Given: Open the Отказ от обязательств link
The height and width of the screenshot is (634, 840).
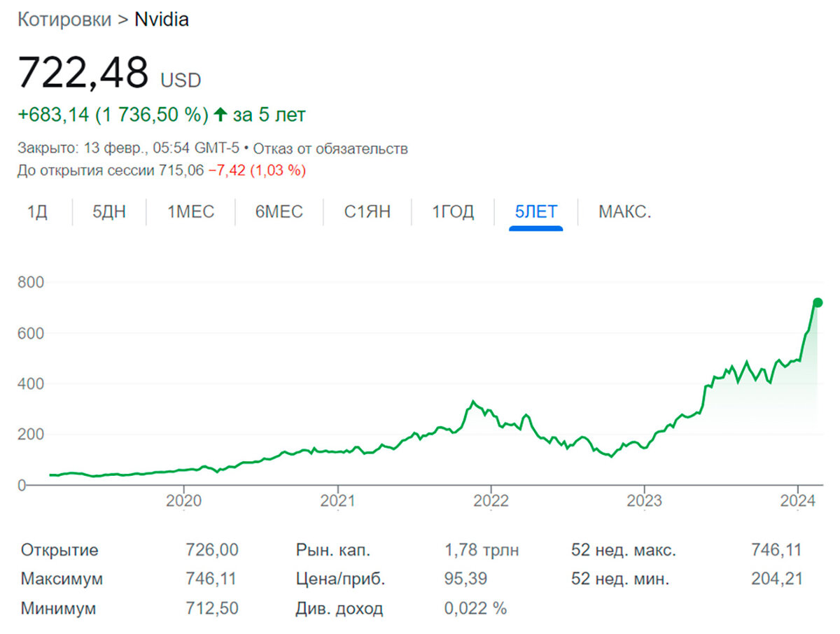Looking at the screenshot, I should [330, 149].
